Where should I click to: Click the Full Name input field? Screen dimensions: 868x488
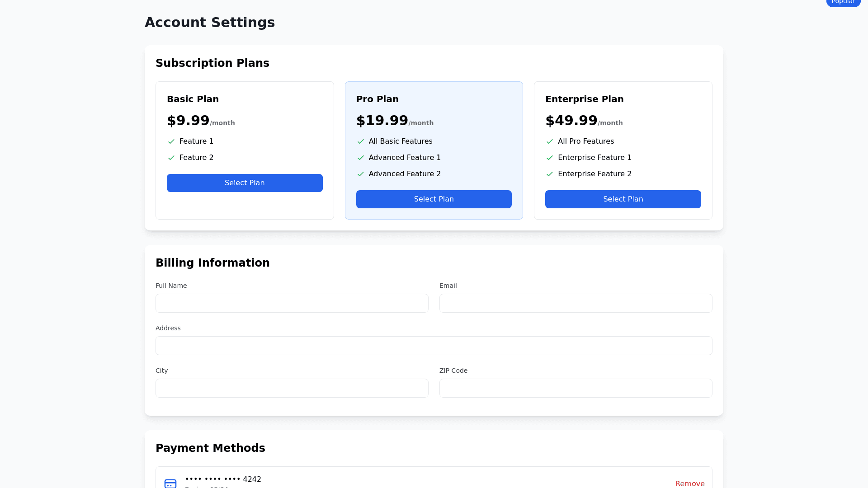point(292,303)
